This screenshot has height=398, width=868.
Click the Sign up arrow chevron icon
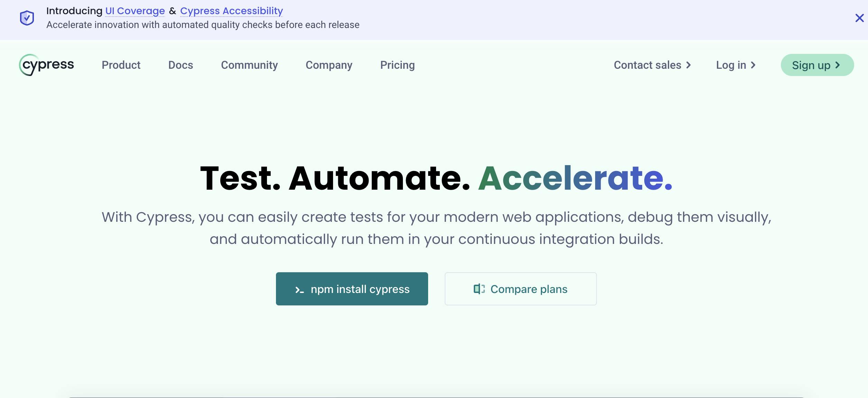pyautogui.click(x=840, y=65)
